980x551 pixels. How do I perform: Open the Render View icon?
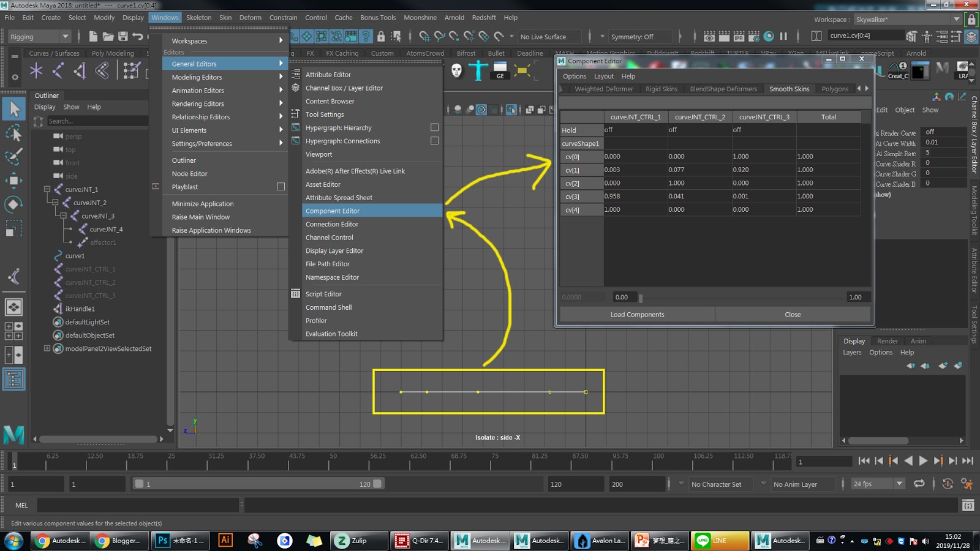[x=709, y=36]
